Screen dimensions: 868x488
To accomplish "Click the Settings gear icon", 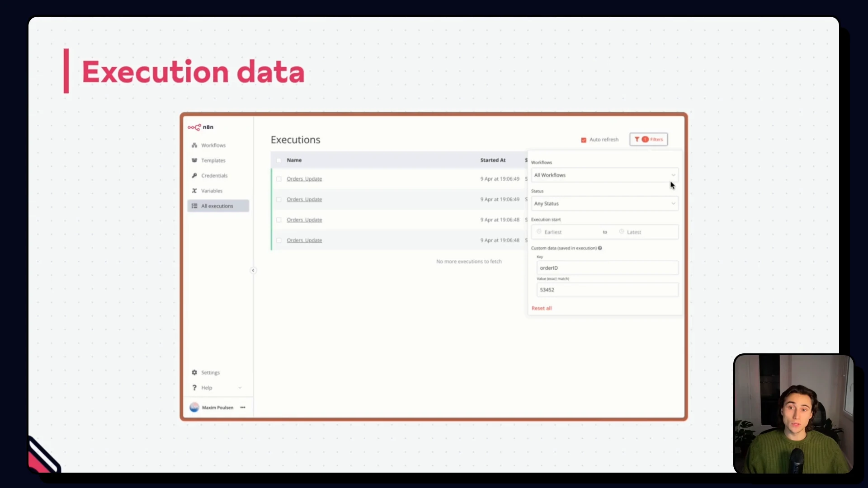I will pyautogui.click(x=194, y=373).
